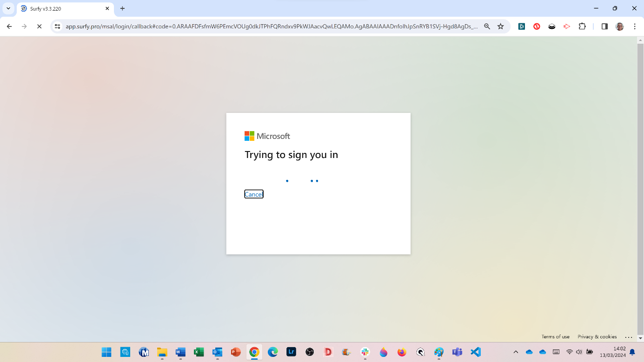Open Privacy & cookies link
The image size is (644, 362).
pyautogui.click(x=597, y=336)
